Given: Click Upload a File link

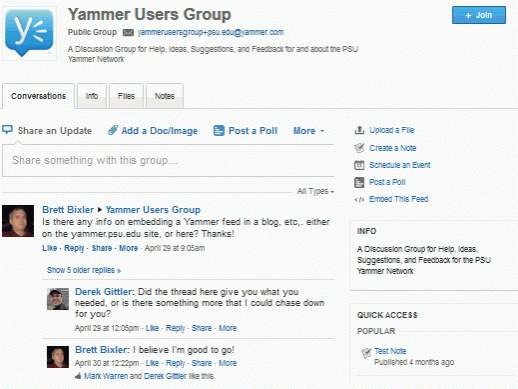Looking at the screenshot, I should tap(392, 130).
